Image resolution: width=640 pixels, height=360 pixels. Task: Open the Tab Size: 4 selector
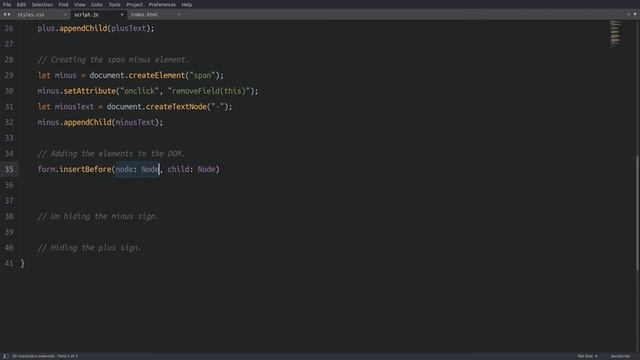coord(587,356)
